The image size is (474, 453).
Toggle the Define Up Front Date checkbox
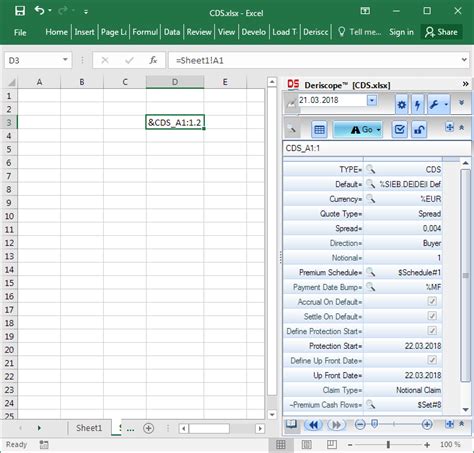pyautogui.click(x=432, y=360)
